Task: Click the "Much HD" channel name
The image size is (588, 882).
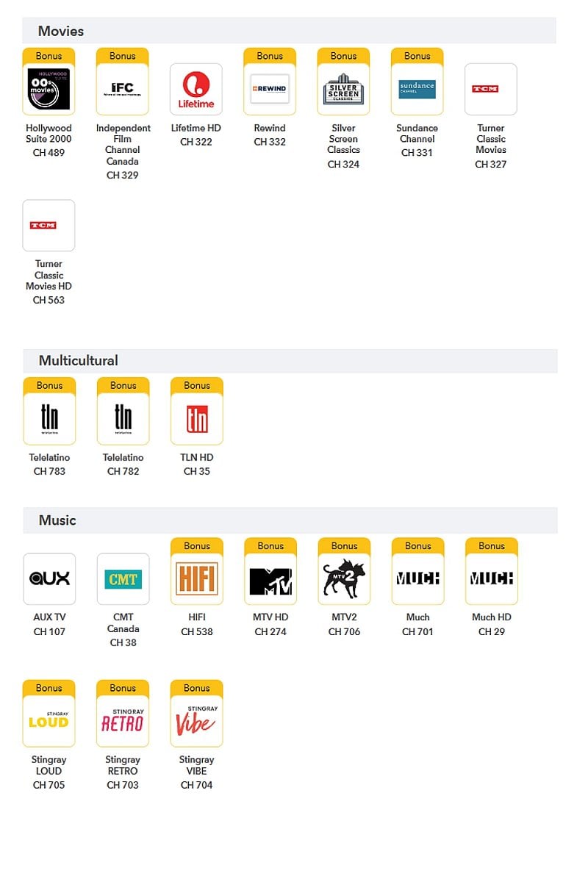Action: pyautogui.click(x=492, y=617)
